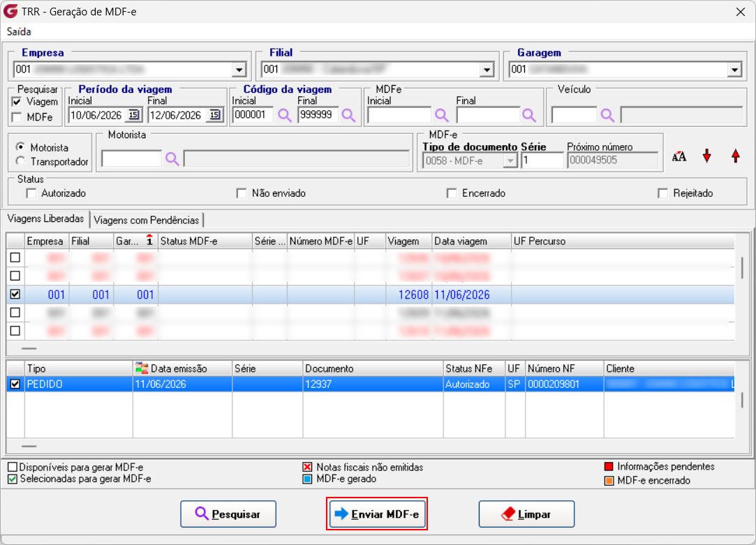Viewport: 756px width, 545px height.
Task: Sort by Data viagem column header
Action: (x=471, y=241)
